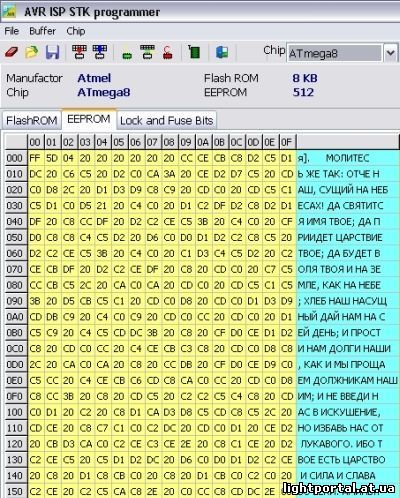Viewport: 400px width, 498px height.
Task: Expand the Chip selection dropdown arrow
Action: point(391,53)
